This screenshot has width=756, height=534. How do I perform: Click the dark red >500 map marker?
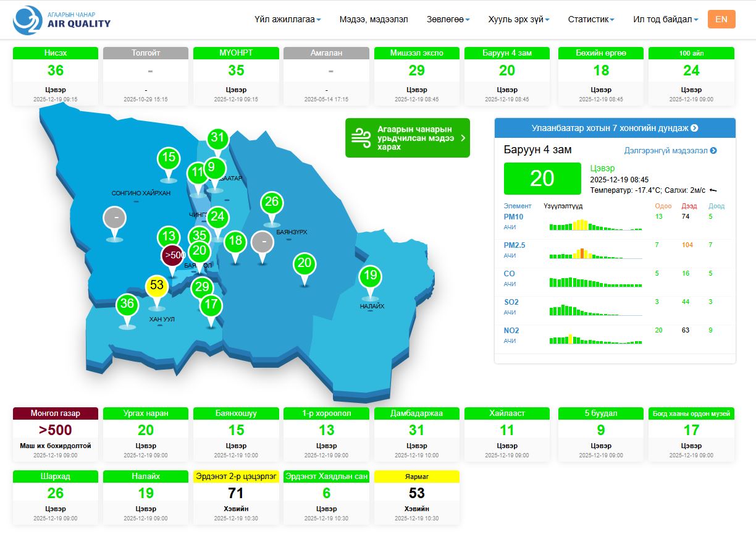174,255
